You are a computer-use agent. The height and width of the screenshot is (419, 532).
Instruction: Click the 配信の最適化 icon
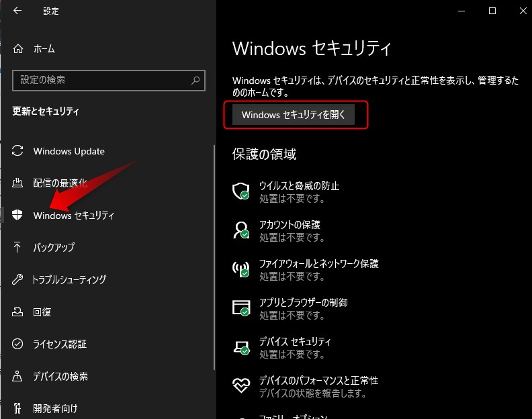click(x=17, y=183)
